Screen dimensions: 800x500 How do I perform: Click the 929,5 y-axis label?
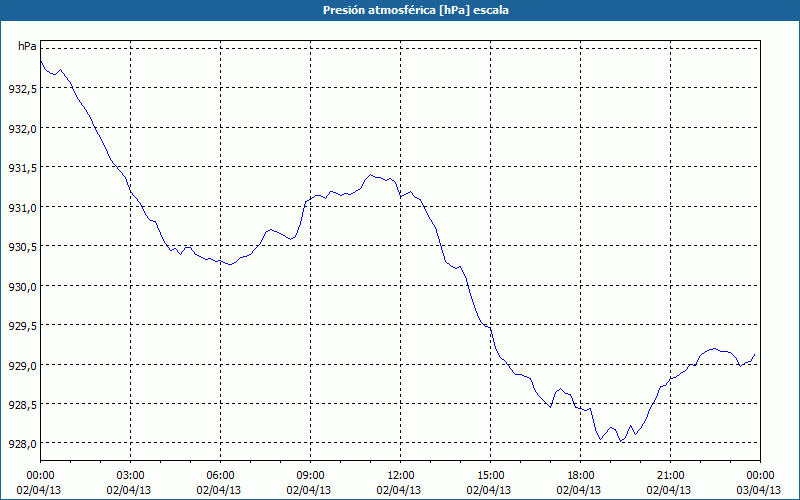click(22, 326)
